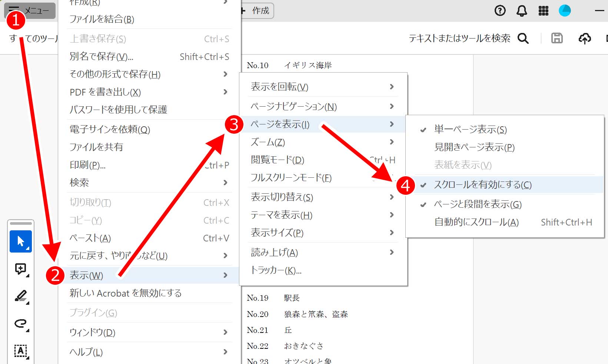Image resolution: width=608 pixels, height=364 pixels.
Task: Expand 表示を回転(V) submenu
Action: point(323,87)
